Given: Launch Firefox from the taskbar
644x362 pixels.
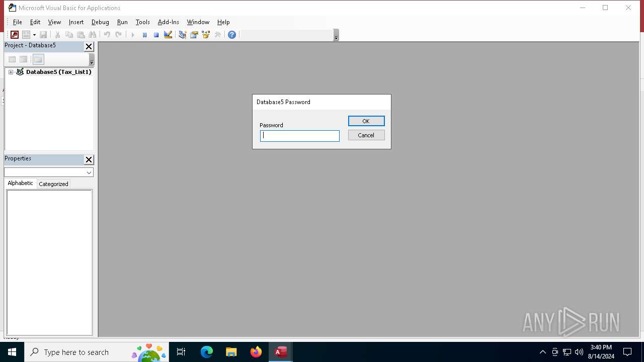Looking at the screenshot, I should tap(256, 352).
